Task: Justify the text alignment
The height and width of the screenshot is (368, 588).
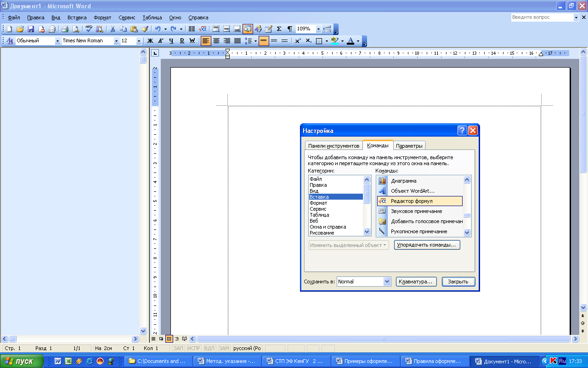Action: click(x=237, y=41)
